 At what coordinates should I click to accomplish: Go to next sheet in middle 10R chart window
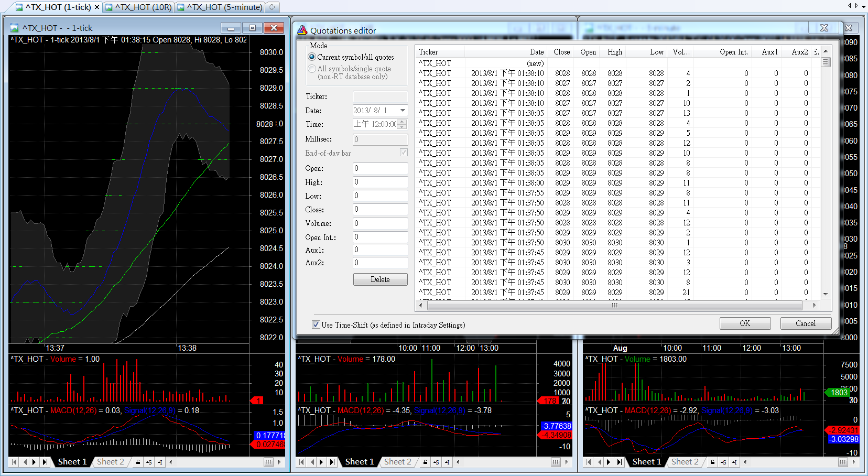point(322,462)
